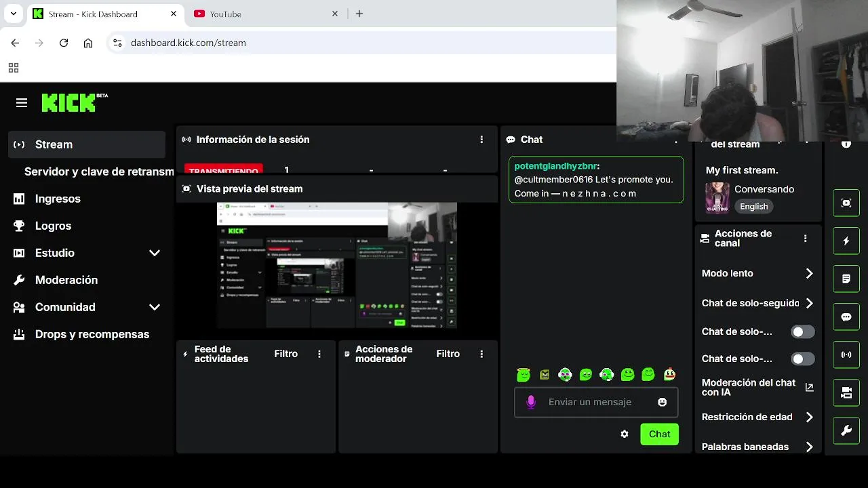Open the Stream section in the sidebar
Image resolution: width=868 pixels, height=488 pixels.
87,144
